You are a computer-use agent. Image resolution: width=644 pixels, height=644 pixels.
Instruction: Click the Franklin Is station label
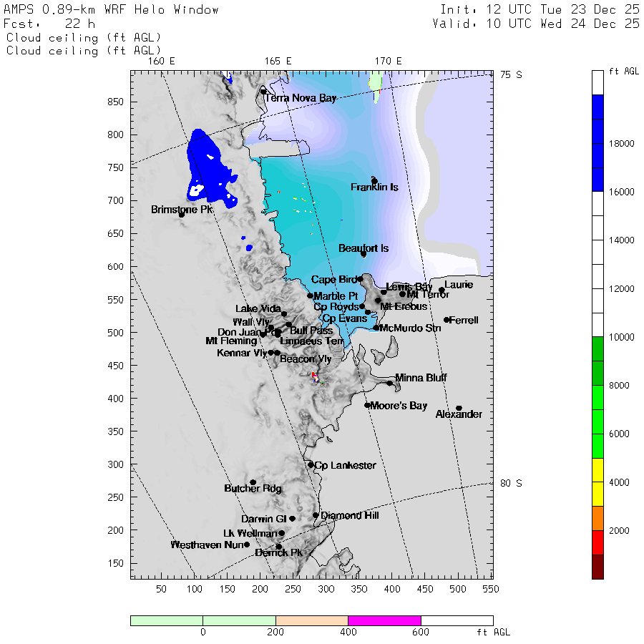[x=374, y=187]
